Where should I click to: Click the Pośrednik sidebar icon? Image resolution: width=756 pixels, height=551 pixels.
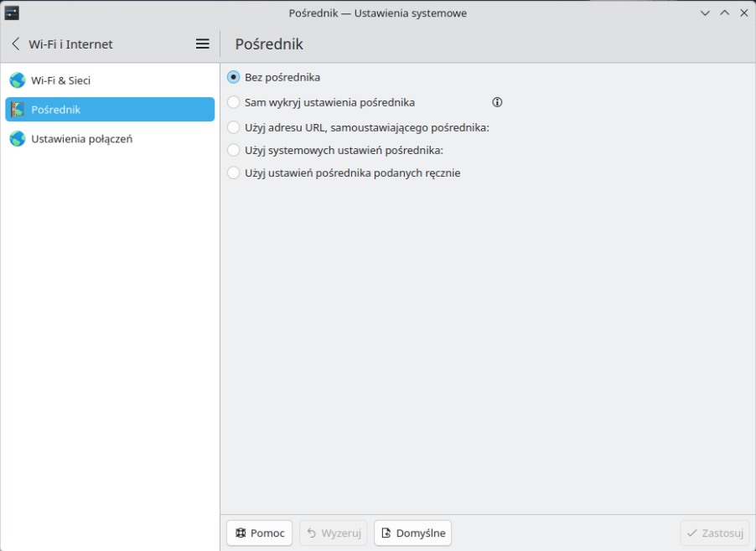point(18,110)
